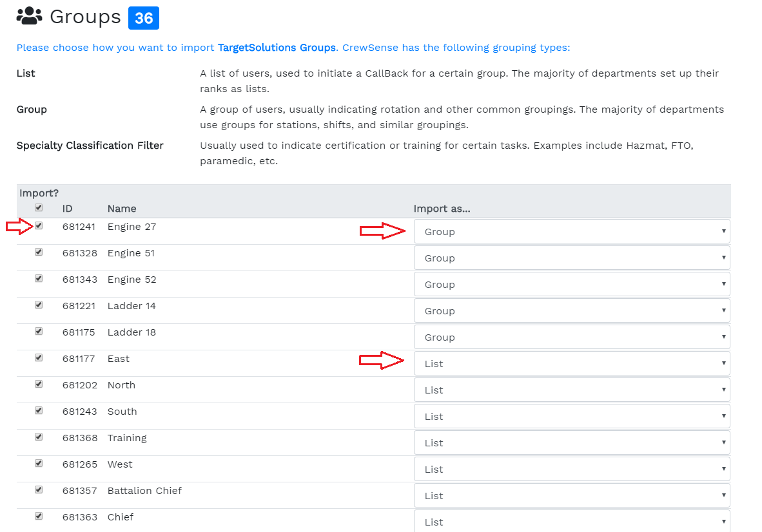Click the Ladder 14 name

[132, 306]
